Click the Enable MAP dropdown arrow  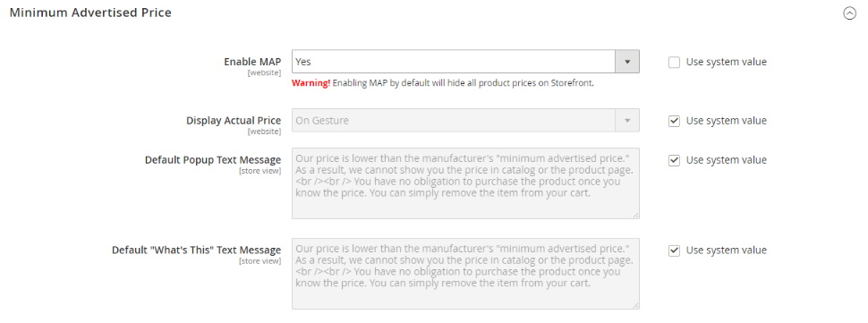(627, 62)
